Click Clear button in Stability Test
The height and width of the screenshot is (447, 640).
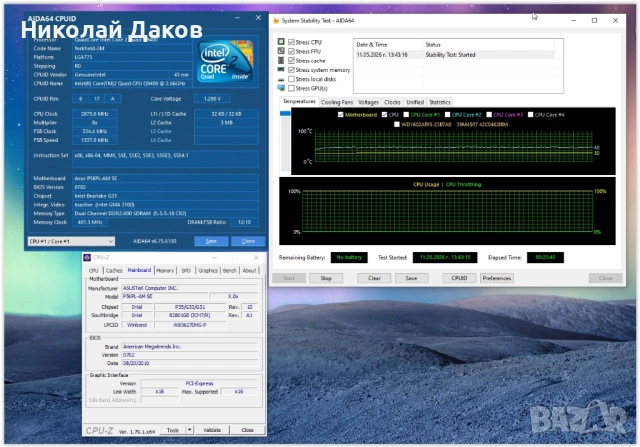click(374, 278)
